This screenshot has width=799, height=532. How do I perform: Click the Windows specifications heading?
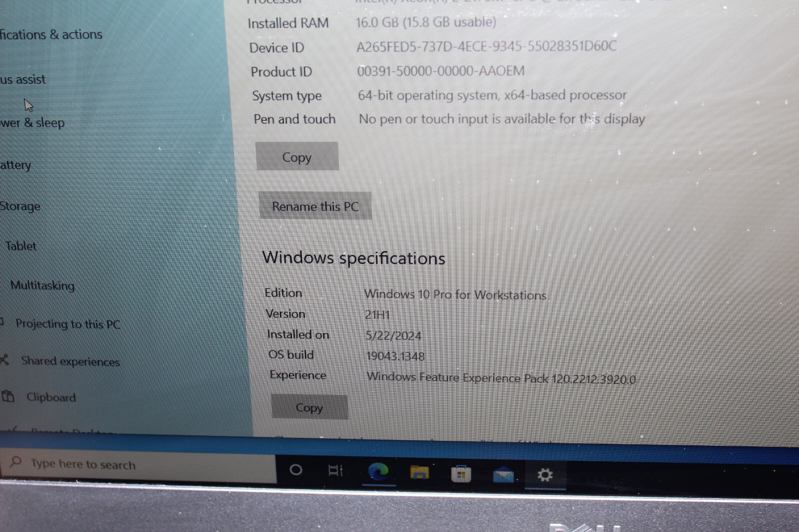(354, 258)
